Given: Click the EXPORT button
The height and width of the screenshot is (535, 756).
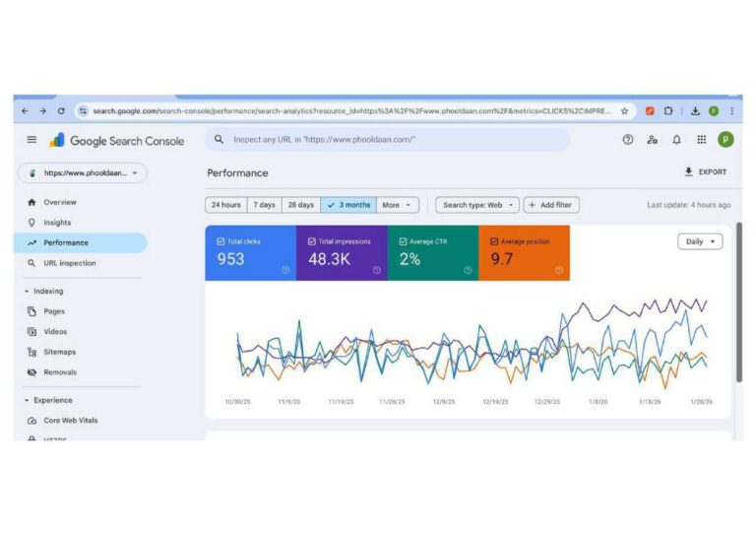Looking at the screenshot, I should (706, 171).
